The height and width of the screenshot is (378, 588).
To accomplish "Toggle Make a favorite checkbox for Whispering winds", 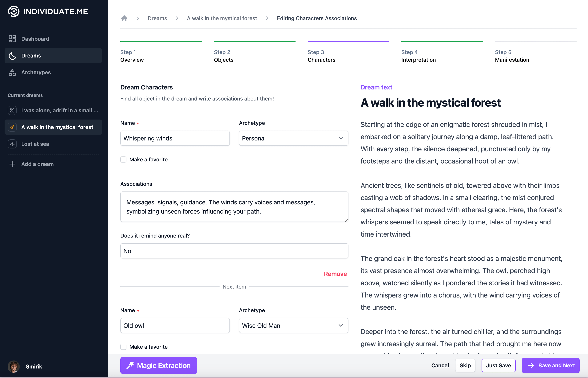I will [x=123, y=159].
